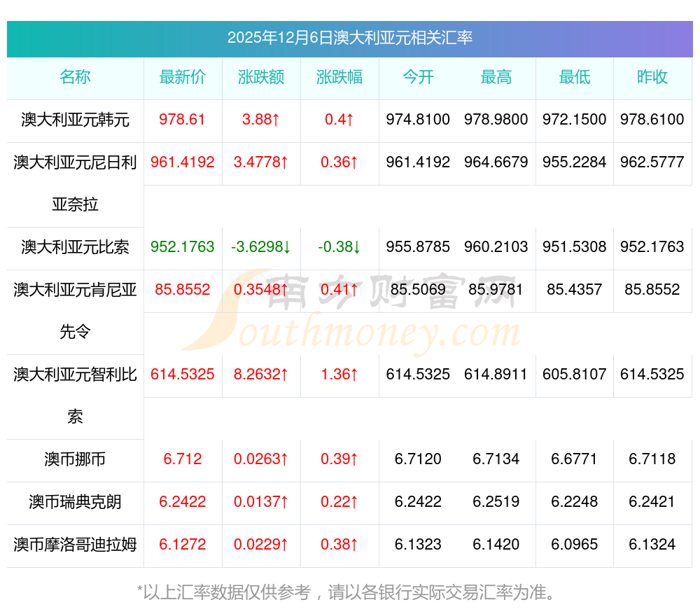
Task: Click the green -3.6298↓ change value
Action: click(261, 247)
